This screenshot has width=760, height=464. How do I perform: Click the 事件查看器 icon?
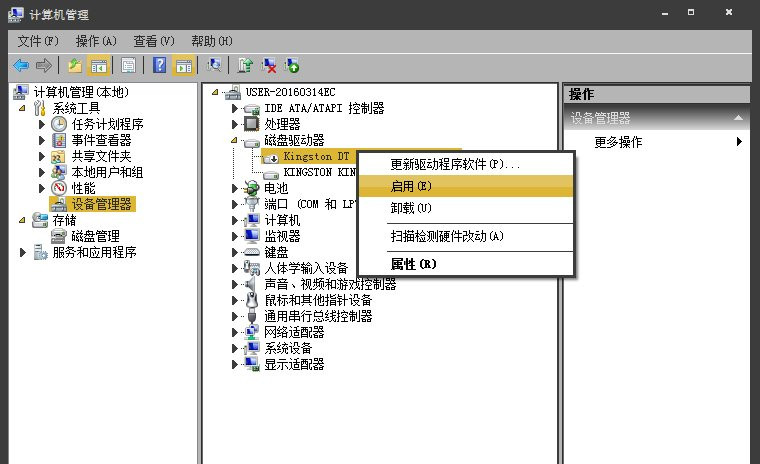tap(59, 140)
